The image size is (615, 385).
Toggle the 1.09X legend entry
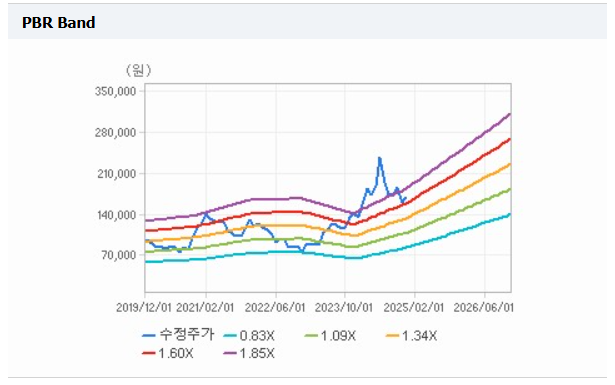click(331, 336)
